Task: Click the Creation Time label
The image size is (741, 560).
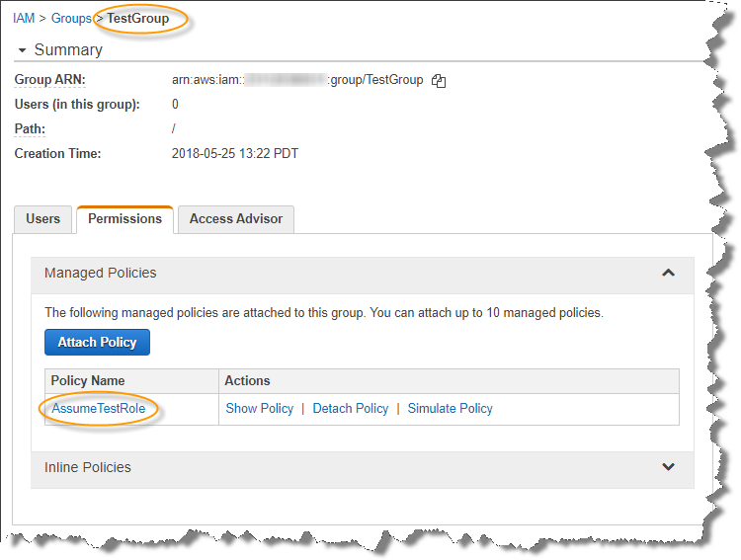Action: (x=57, y=154)
